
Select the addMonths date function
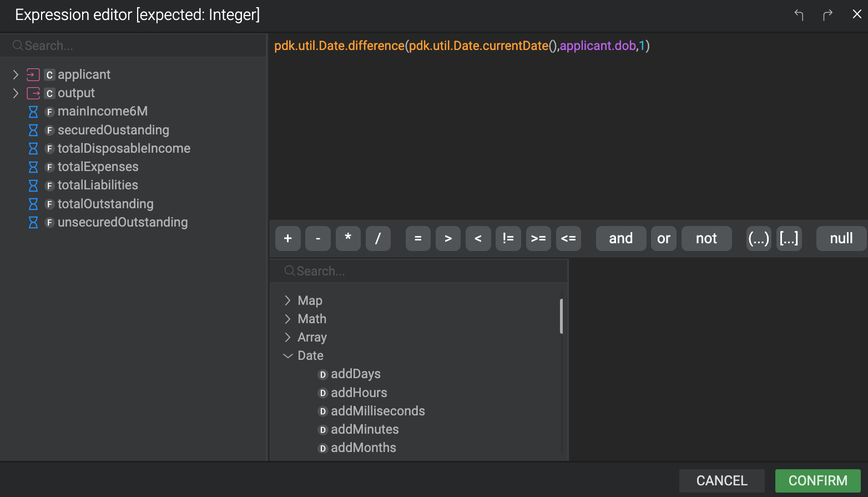363,448
